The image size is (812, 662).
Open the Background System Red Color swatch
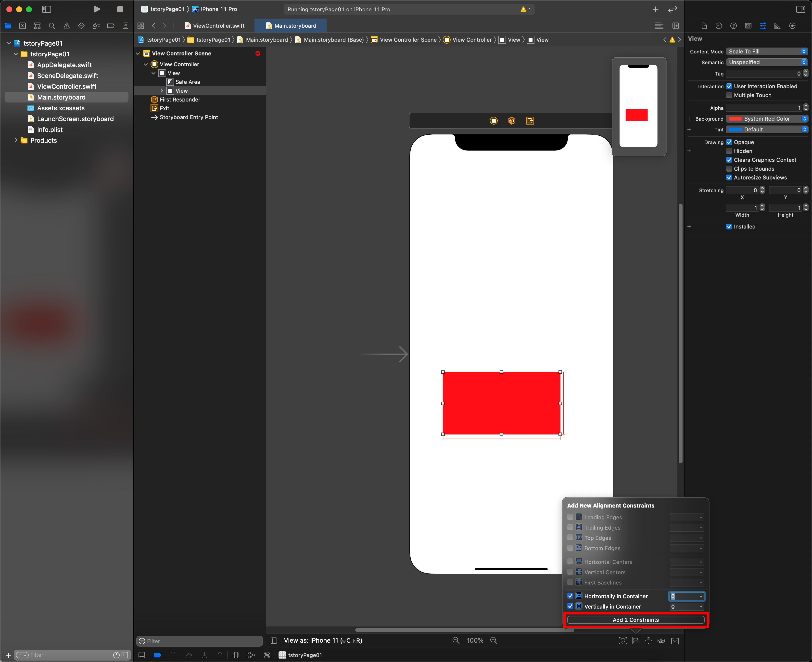click(735, 119)
